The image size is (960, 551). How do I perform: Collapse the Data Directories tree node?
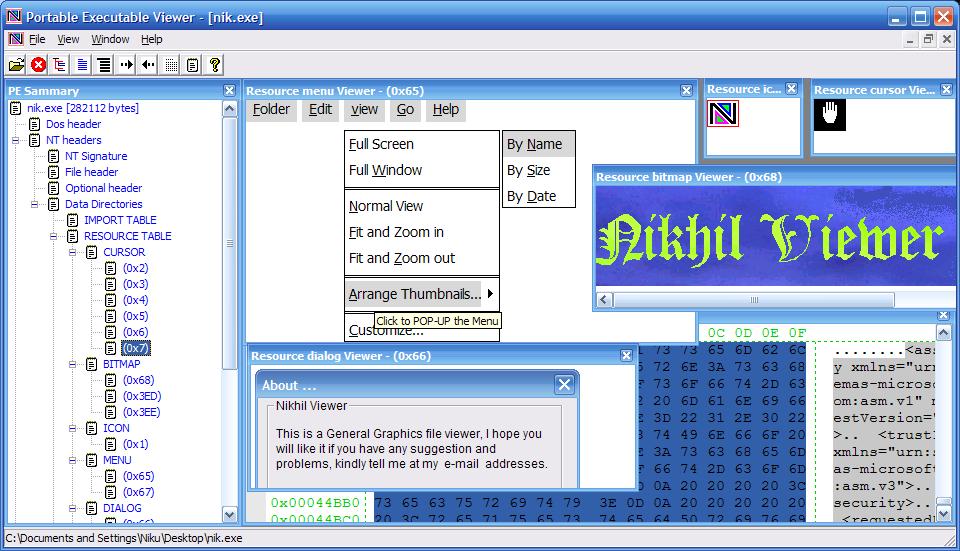point(34,204)
